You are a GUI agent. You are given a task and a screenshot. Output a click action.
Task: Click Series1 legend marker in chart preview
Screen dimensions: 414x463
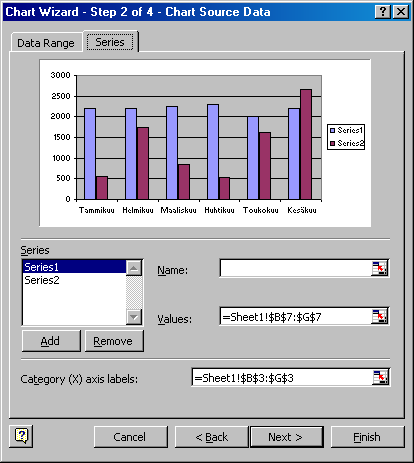332,130
